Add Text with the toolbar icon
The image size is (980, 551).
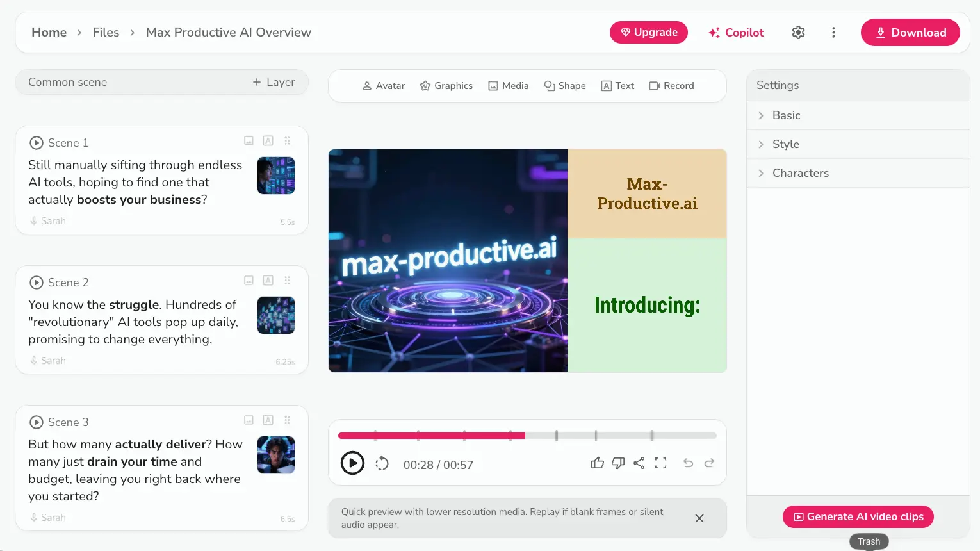[x=617, y=85]
